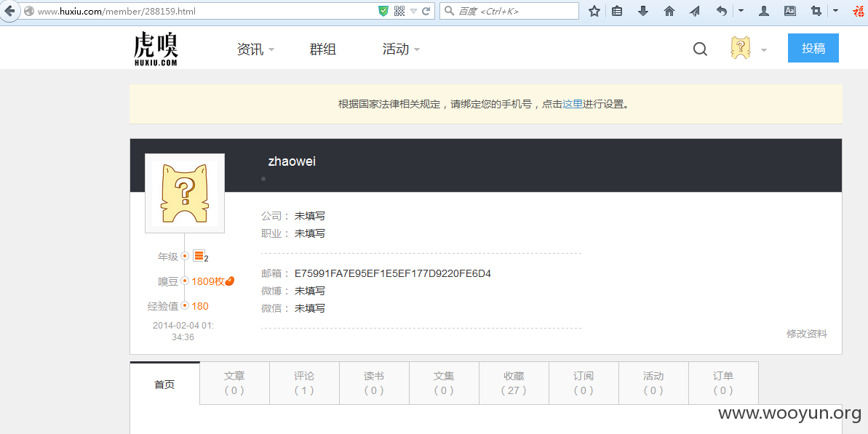Click the 嗅豆 1809枚 value
Image resolution: width=868 pixels, height=434 pixels.
[x=208, y=281]
